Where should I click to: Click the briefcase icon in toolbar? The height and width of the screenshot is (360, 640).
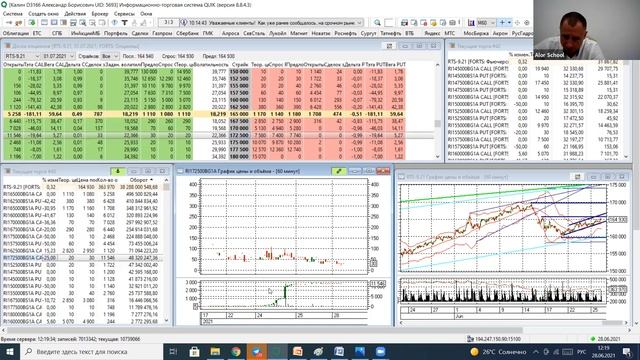(452, 23)
